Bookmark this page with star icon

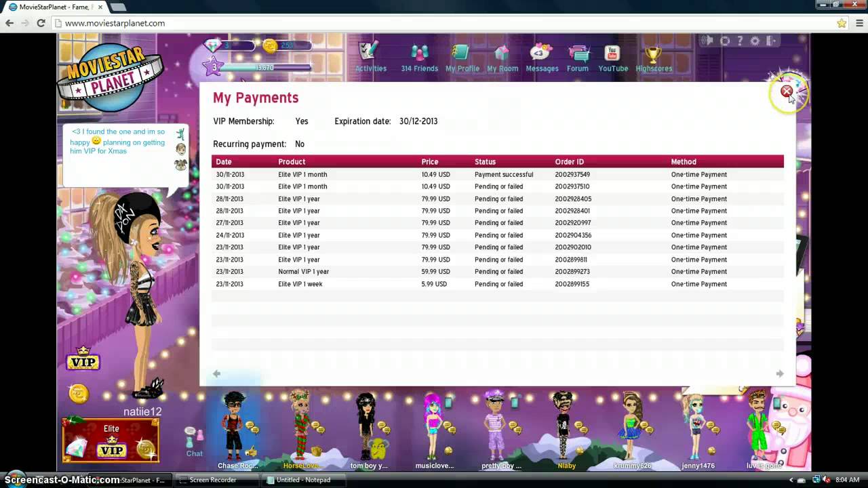(x=842, y=23)
